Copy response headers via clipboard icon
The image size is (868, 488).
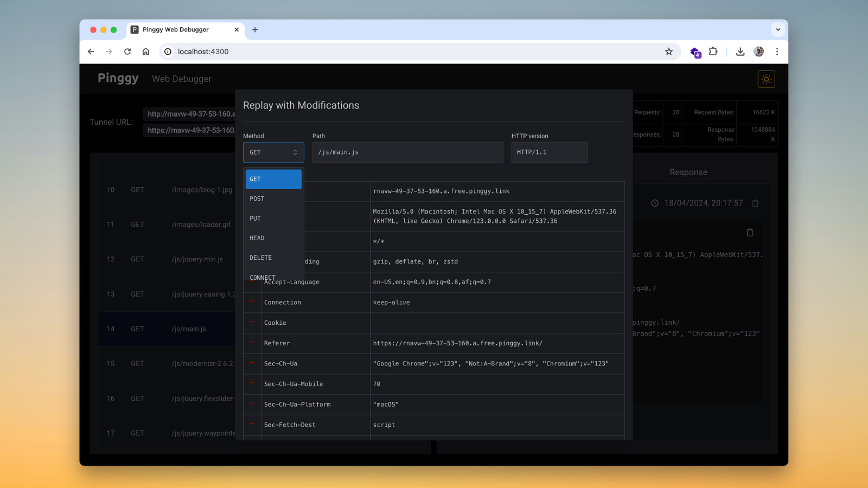[750, 233]
